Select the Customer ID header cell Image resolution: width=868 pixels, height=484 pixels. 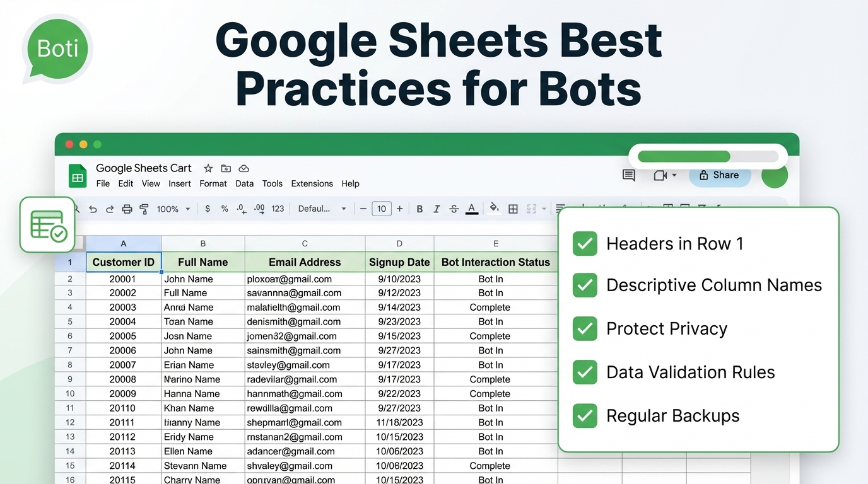pyautogui.click(x=124, y=262)
